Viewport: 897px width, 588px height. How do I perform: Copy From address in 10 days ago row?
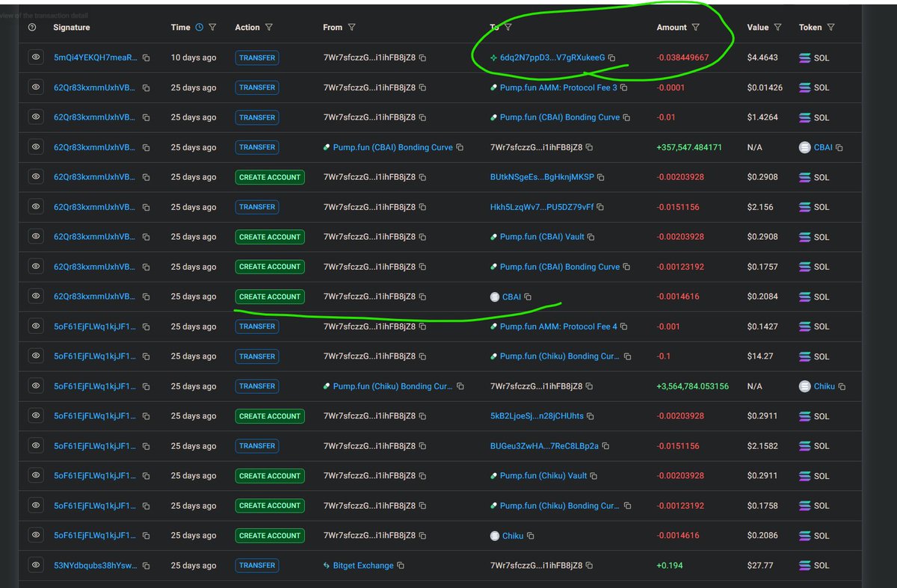[x=423, y=58]
